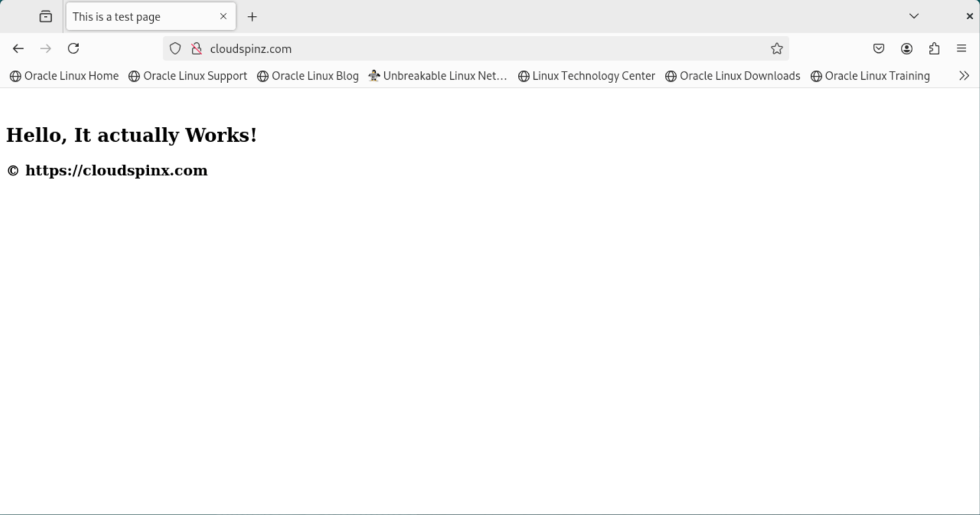Open the application hamburger menu
The height and width of the screenshot is (515, 980).
(x=961, y=49)
